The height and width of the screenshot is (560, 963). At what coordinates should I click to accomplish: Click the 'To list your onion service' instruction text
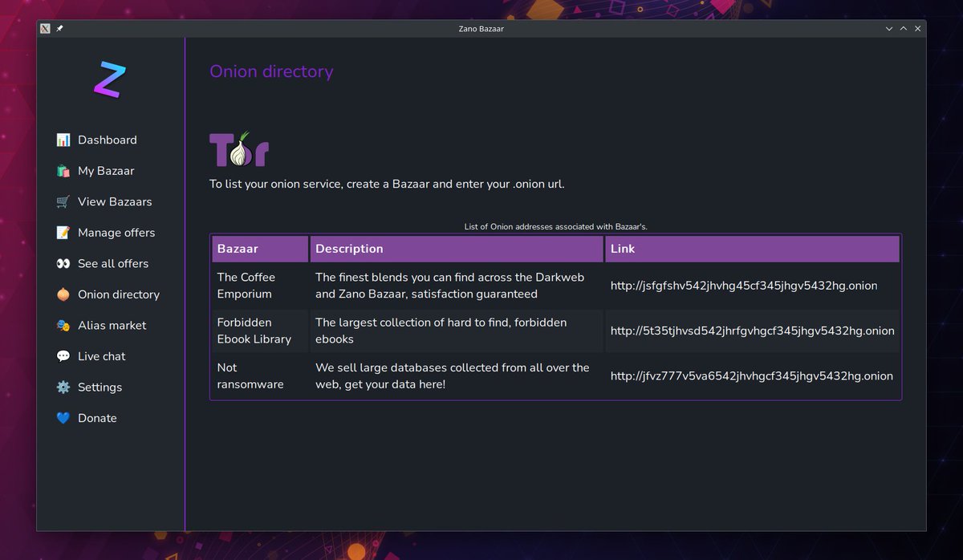[387, 184]
